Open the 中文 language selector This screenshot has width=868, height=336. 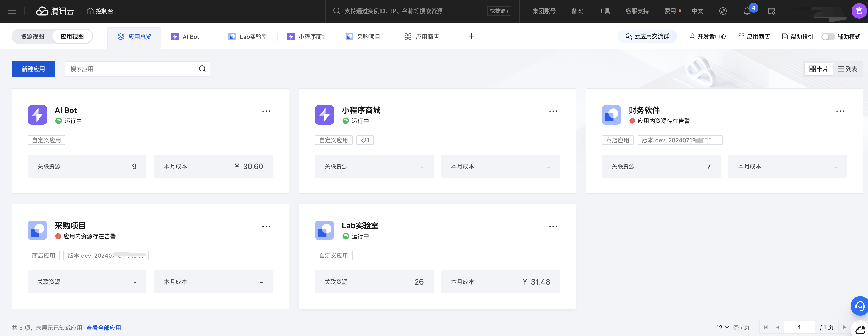coord(697,11)
